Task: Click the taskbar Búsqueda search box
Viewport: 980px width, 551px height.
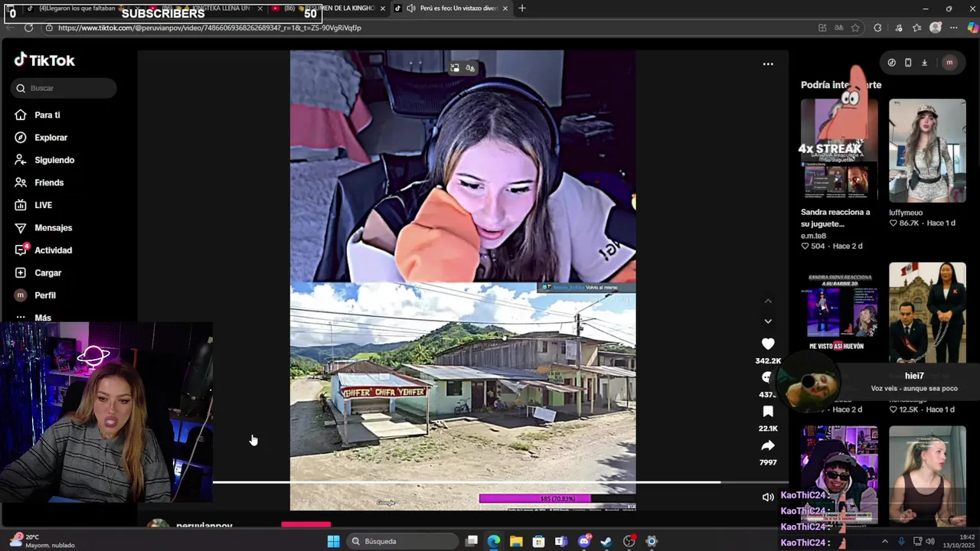Action: [402, 542]
